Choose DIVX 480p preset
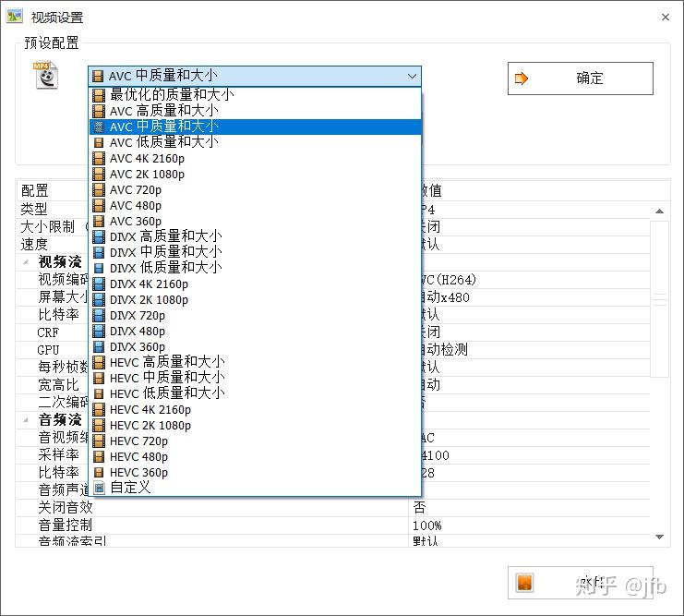Viewport: 684px width, 616px height. (x=255, y=331)
